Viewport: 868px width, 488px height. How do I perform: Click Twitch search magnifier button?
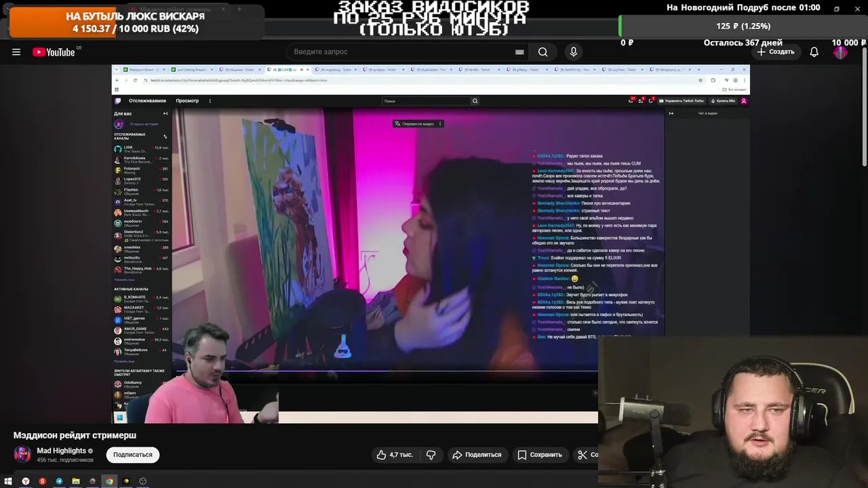[475, 101]
